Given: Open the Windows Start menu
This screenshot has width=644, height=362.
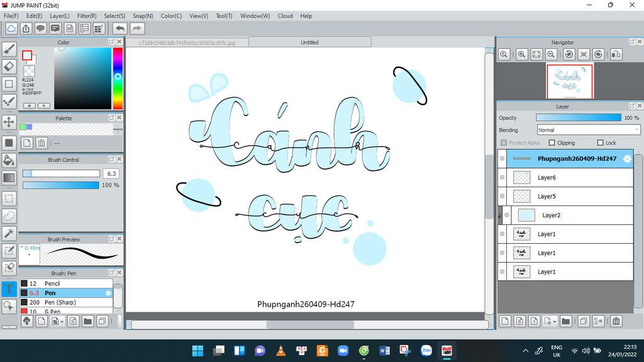Looking at the screenshot, I should [197, 351].
